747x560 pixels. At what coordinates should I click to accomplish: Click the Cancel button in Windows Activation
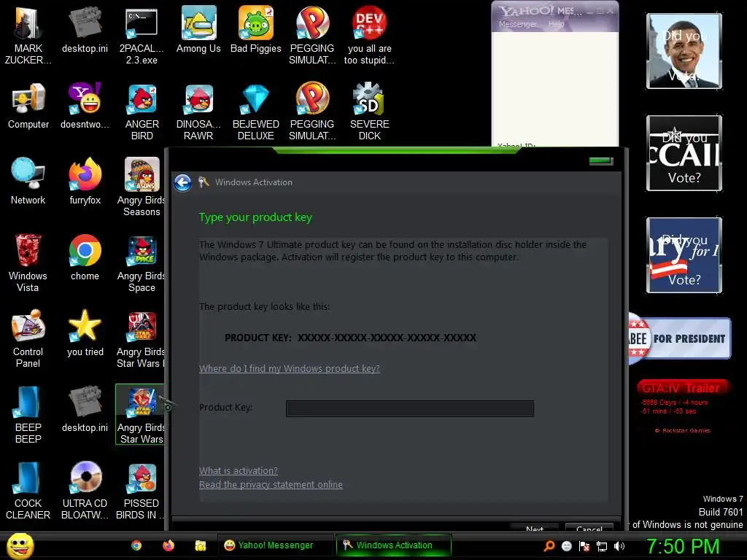(589, 528)
